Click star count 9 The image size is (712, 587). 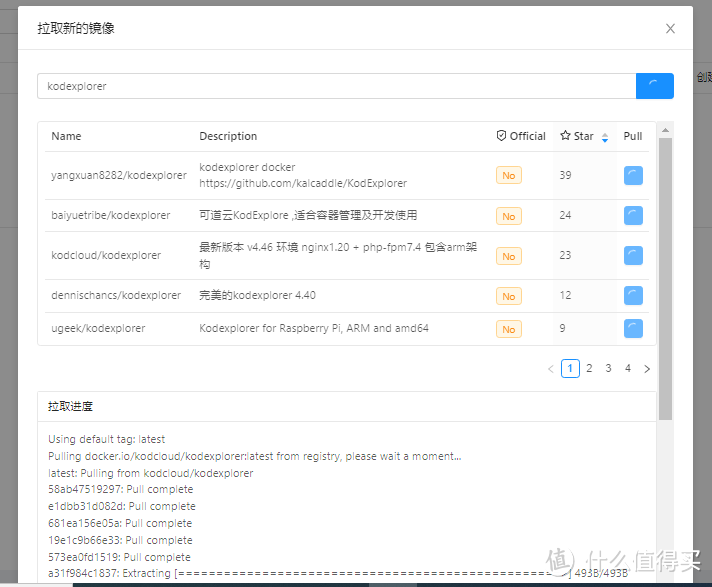(563, 328)
